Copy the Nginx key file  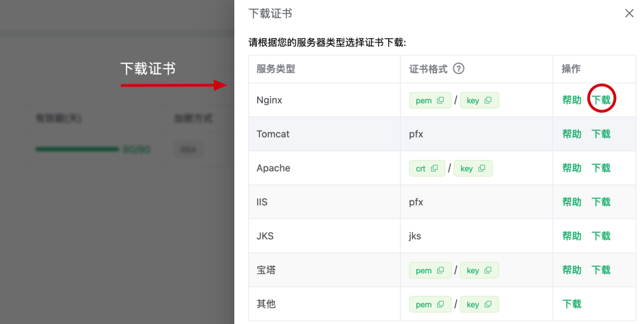(x=479, y=100)
